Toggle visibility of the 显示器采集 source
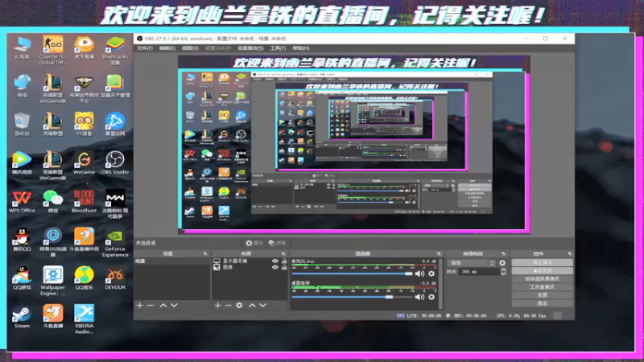 tap(275, 261)
